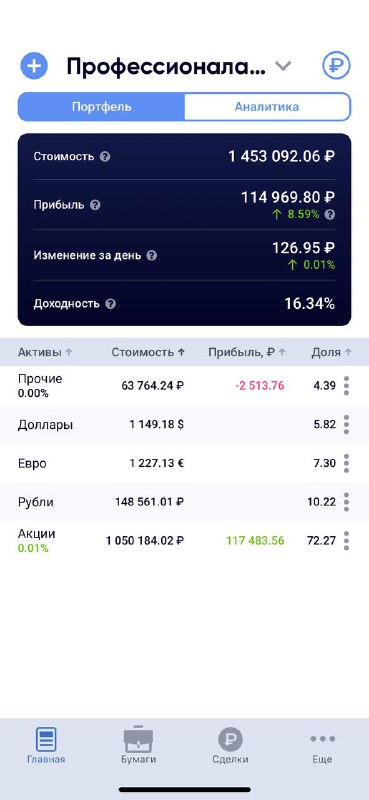Open the ruble currency selector icon
The image size is (369, 800).
pos(336,66)
